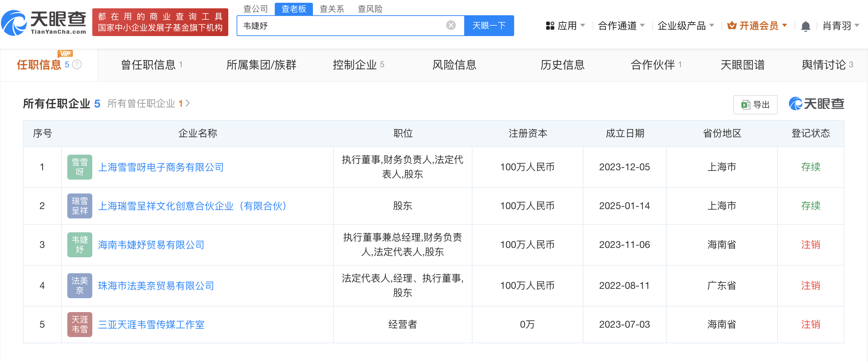Viewport: 868px width, 362px height.
Task: Click the 天眼一下 search button
Action: click(x=489, y=26)
